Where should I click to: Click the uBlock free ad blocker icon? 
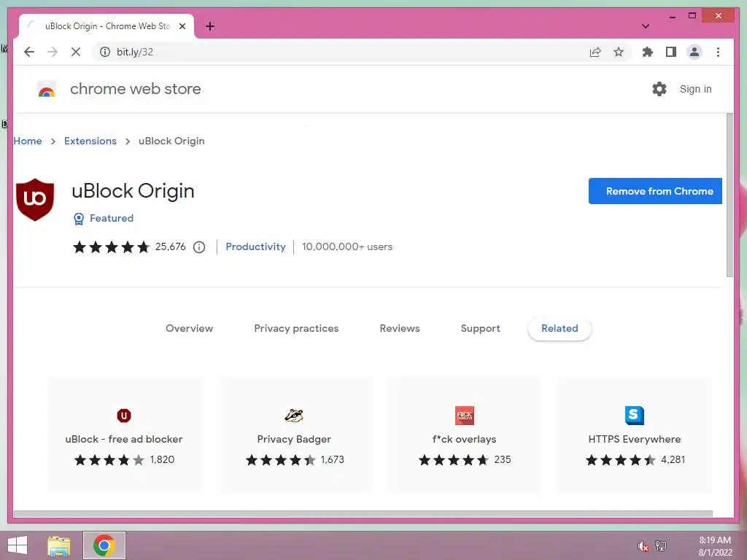point(124,416)
